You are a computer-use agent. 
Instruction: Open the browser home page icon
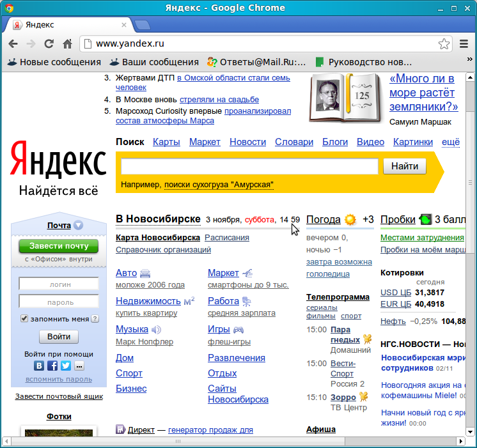[x=67, y=44]
